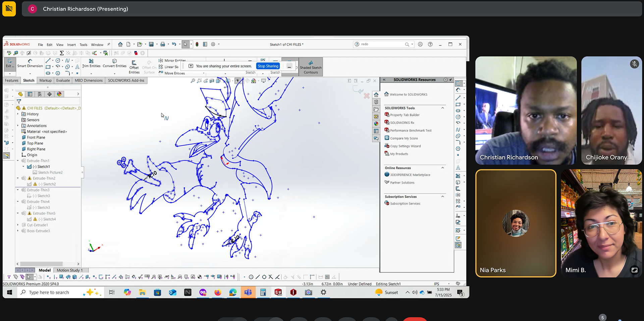The height and width of the screenshot is (321, 644).
Task: Collapse the Subscription Services section
Action: click(443, 197)
